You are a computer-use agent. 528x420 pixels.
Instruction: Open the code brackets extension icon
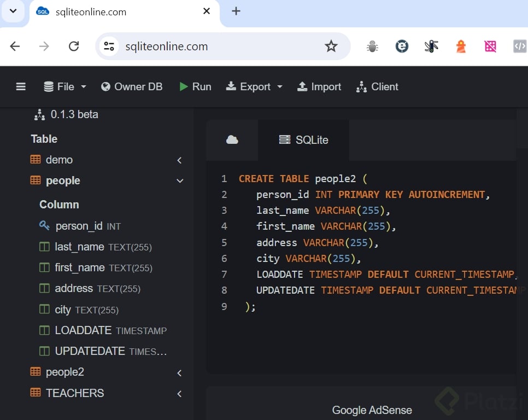(x=520, y=46)
